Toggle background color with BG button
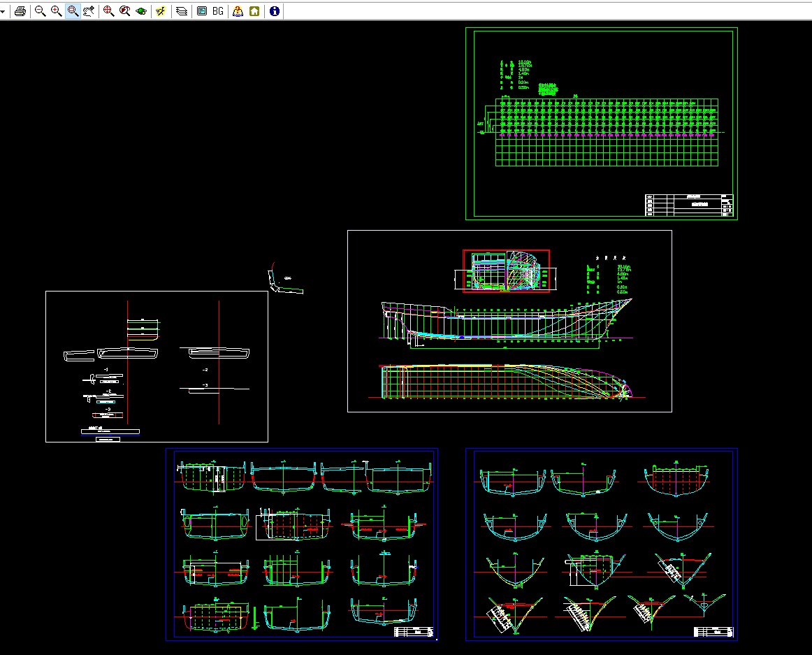Viewport: 812px width, 655px height. (x=218, y=11)
